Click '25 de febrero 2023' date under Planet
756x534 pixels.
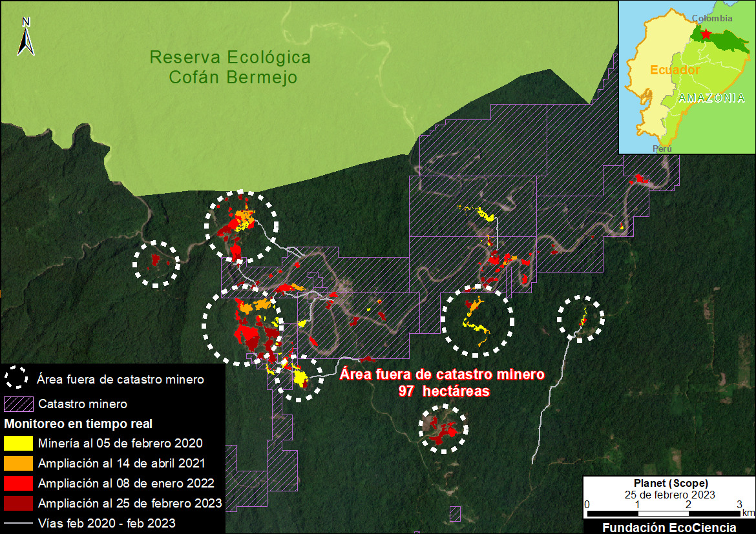669,495
